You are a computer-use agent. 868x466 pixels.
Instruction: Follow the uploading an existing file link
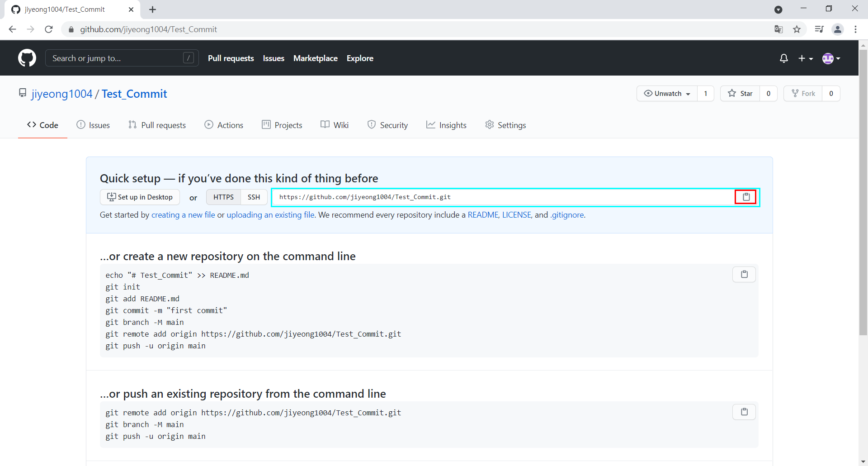[x=270, y=215]
